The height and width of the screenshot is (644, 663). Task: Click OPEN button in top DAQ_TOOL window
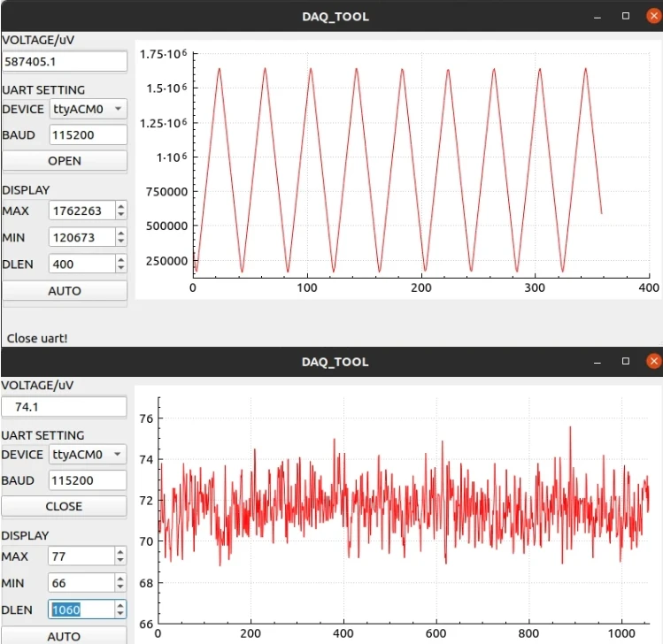(65, 161)
